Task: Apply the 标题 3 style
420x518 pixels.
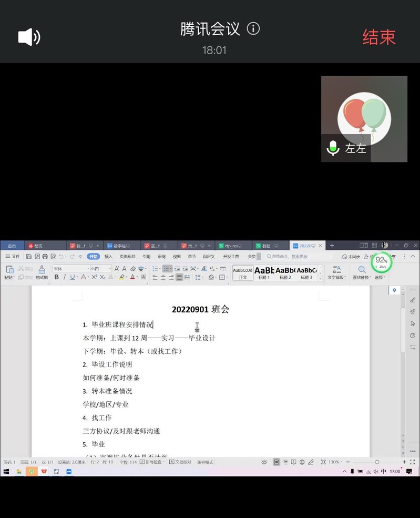Action: 306,273
